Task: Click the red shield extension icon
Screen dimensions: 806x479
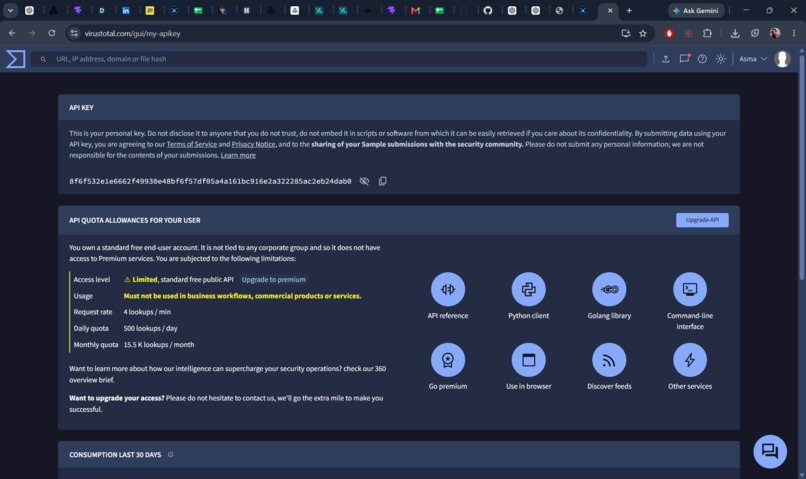Action: (669, 33)
